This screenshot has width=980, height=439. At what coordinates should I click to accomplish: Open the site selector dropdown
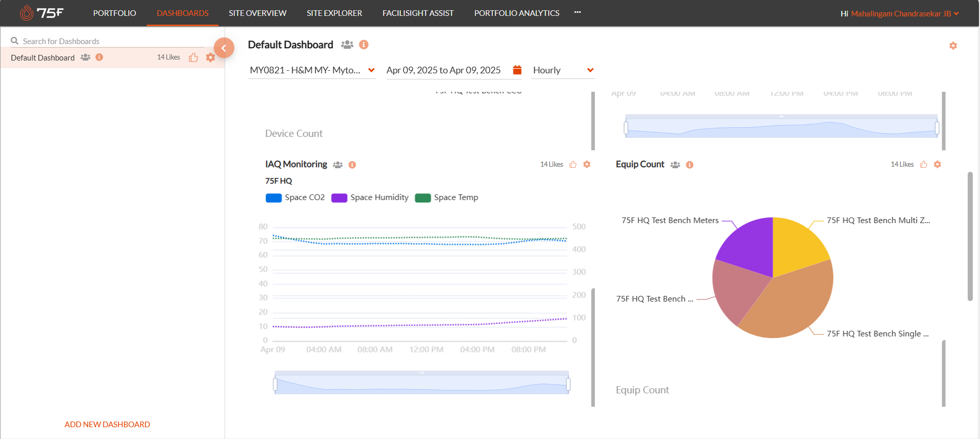tap(312, 70)
